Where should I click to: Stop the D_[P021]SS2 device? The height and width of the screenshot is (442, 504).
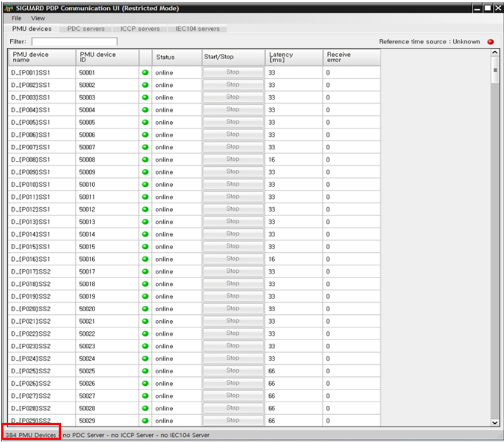tap(232, 321)
